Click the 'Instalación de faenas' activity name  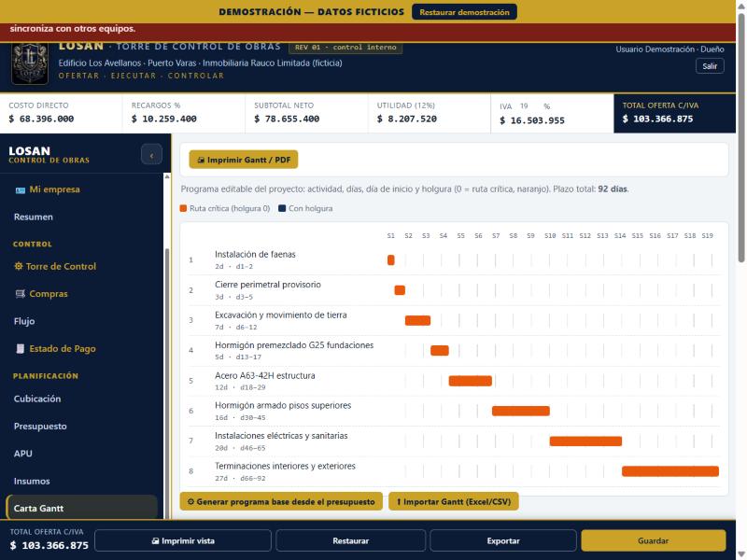255,254
